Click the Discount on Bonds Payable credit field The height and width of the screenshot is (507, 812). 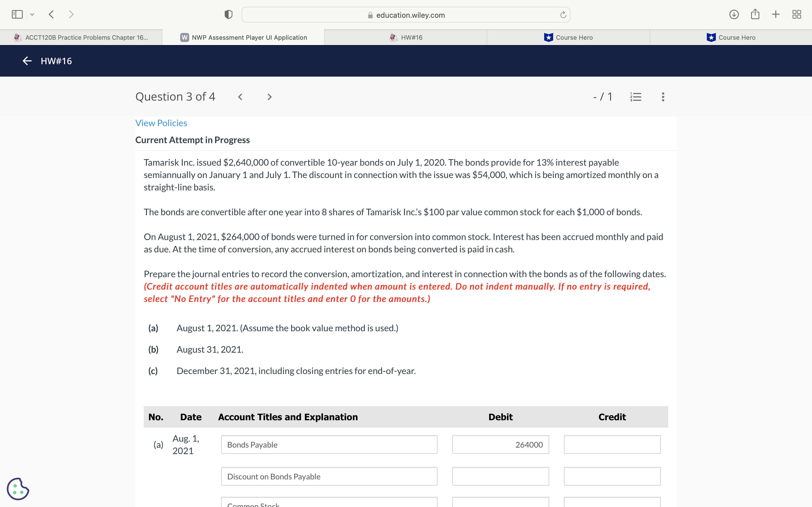[612, 476]
